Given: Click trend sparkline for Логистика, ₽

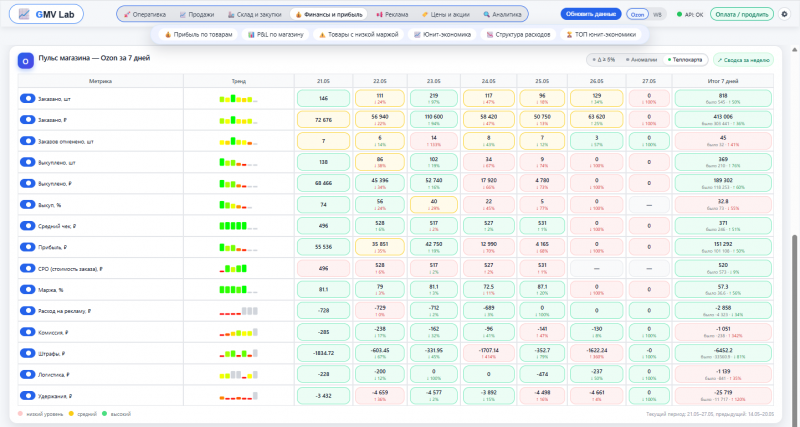Looking at the screenshot, I should point(238,374).
